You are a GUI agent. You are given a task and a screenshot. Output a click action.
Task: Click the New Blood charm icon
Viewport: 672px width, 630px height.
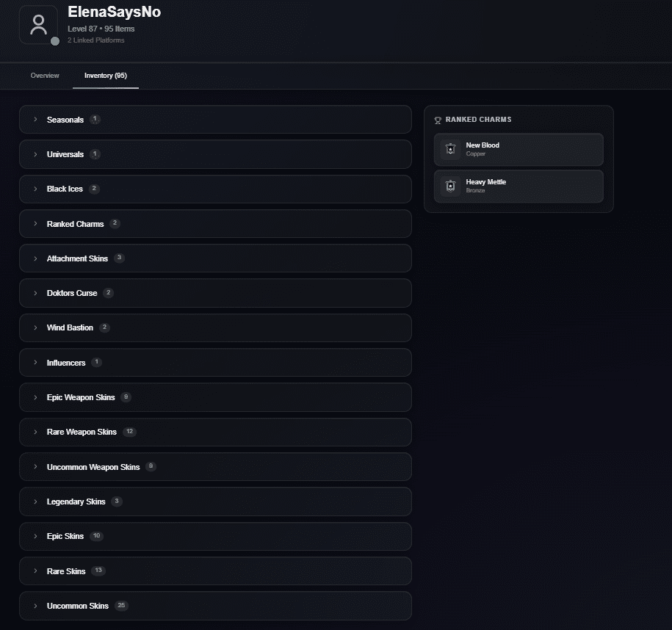pos(449,149)
